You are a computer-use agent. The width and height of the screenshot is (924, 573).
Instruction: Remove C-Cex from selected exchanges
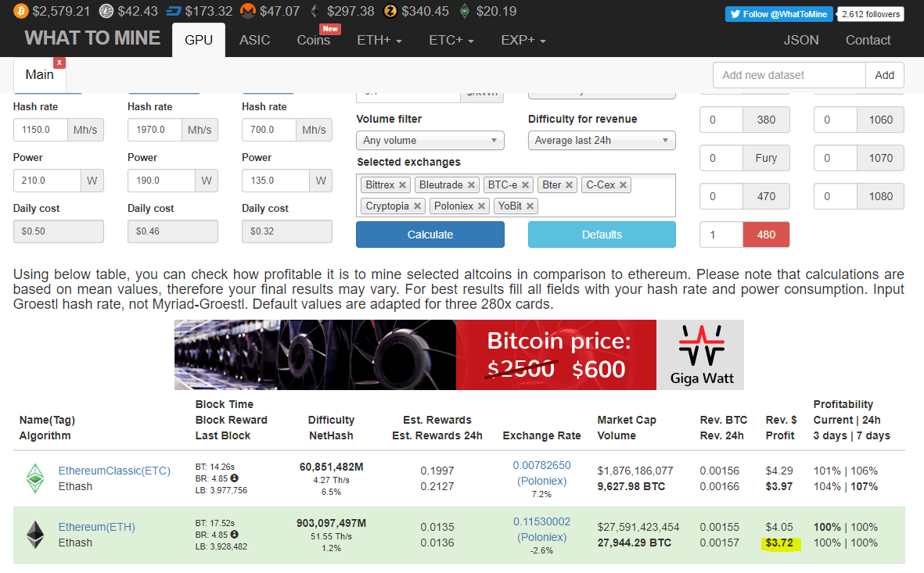[623, 185]
